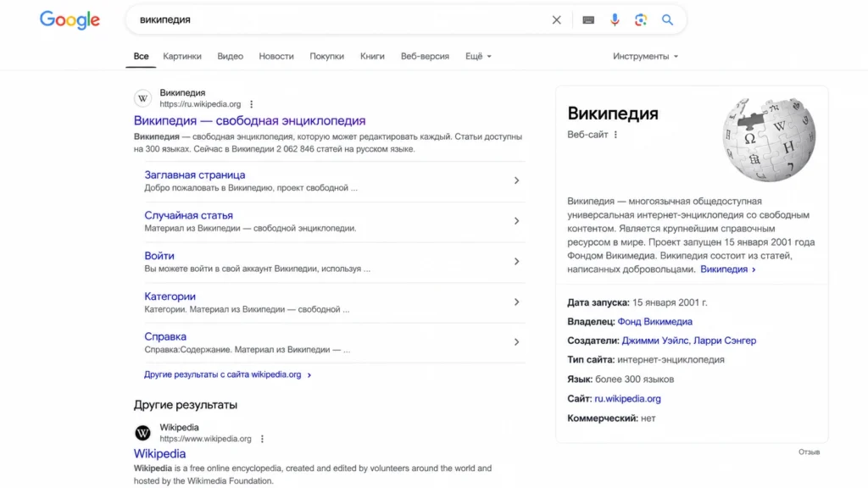Open the Книги tab
This screenshot has height=488, width=868.
pyautogui.click(x=372, y=57)
